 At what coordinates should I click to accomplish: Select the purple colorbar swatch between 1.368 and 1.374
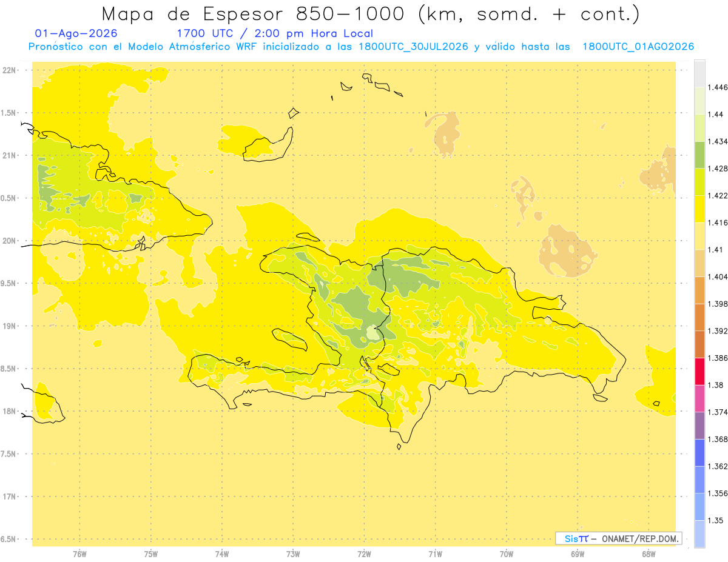699,425
